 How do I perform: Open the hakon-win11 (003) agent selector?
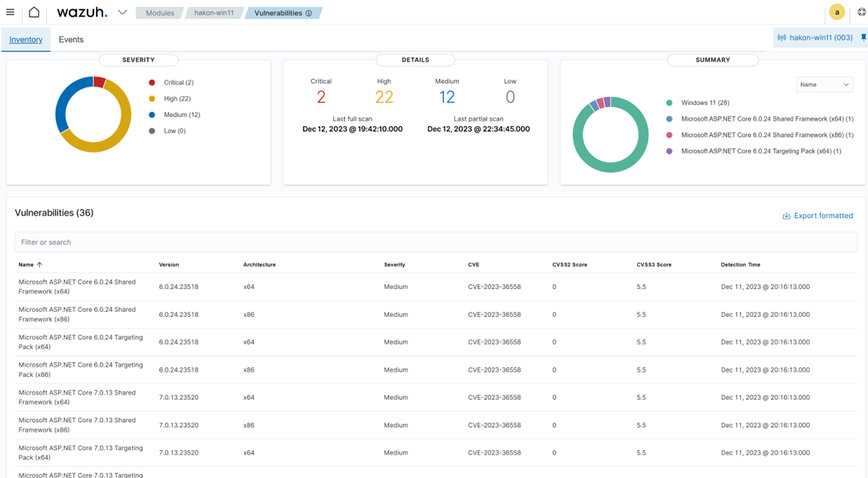click(816, 37)
